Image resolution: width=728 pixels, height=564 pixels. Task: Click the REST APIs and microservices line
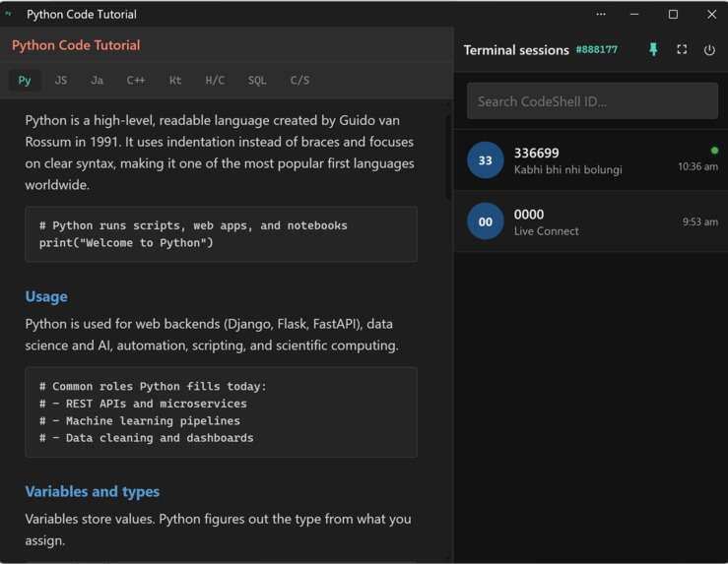[x=144, y=404]
